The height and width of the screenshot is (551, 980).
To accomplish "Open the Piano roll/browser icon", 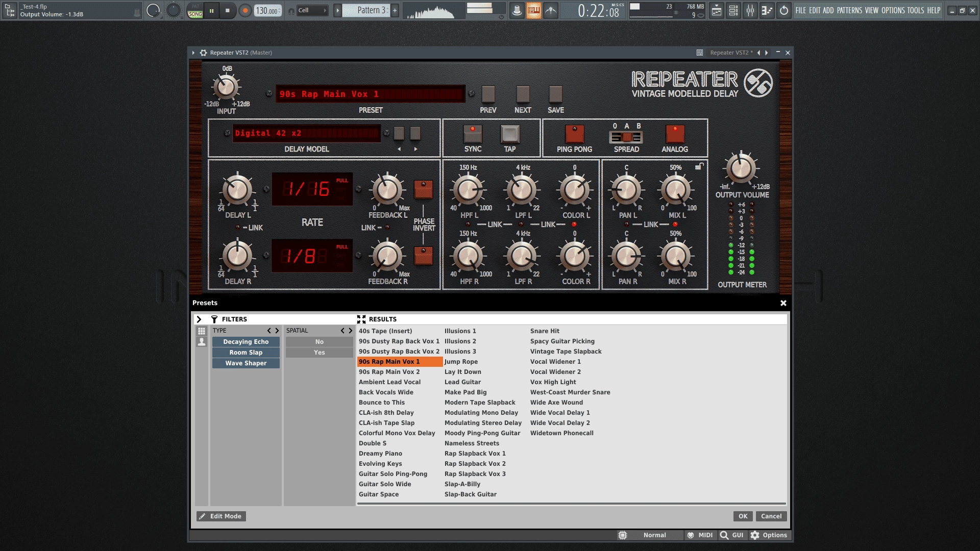I will [x=767, y=10].
